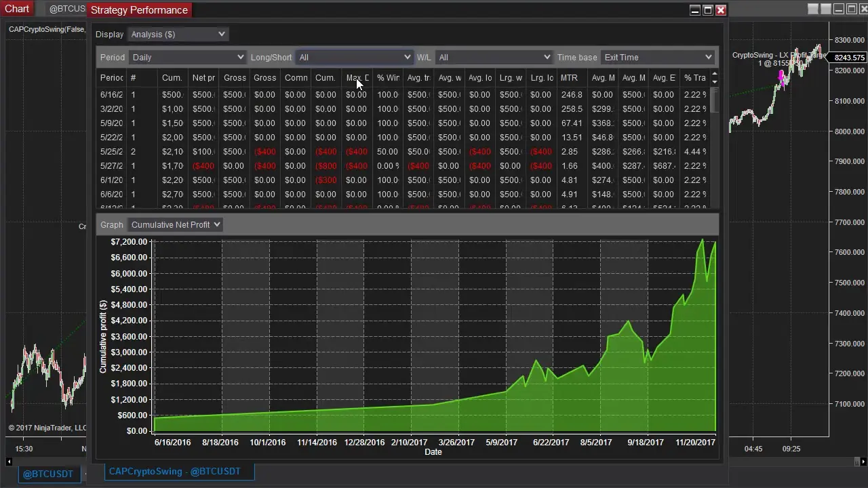This screenshot has height=488, width=868.
Task: Click the Strategy Performance title bar label
Action: pyautogui.click(x=139, y=9)
